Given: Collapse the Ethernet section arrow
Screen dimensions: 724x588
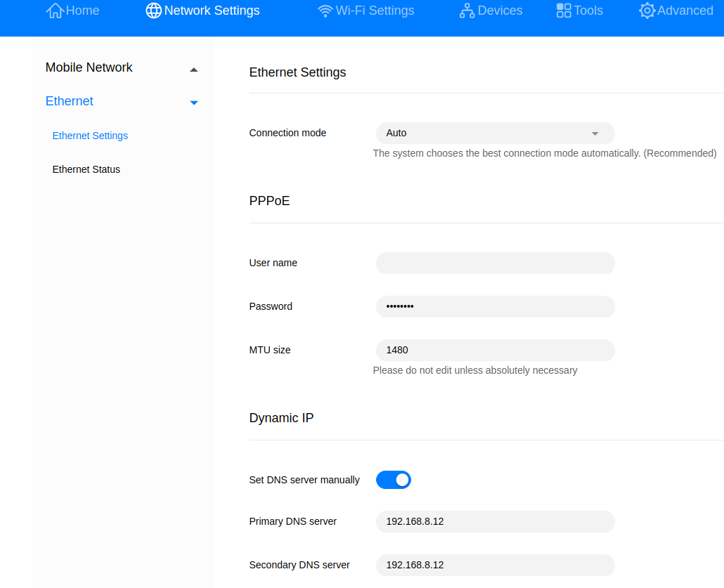Looking at the screenshot, I should click(x=194, y=103).
